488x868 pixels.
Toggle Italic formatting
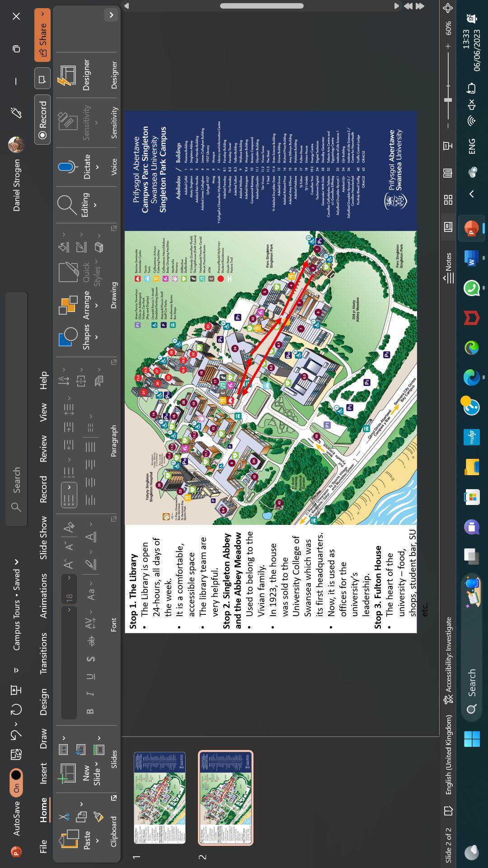(90, 693)
